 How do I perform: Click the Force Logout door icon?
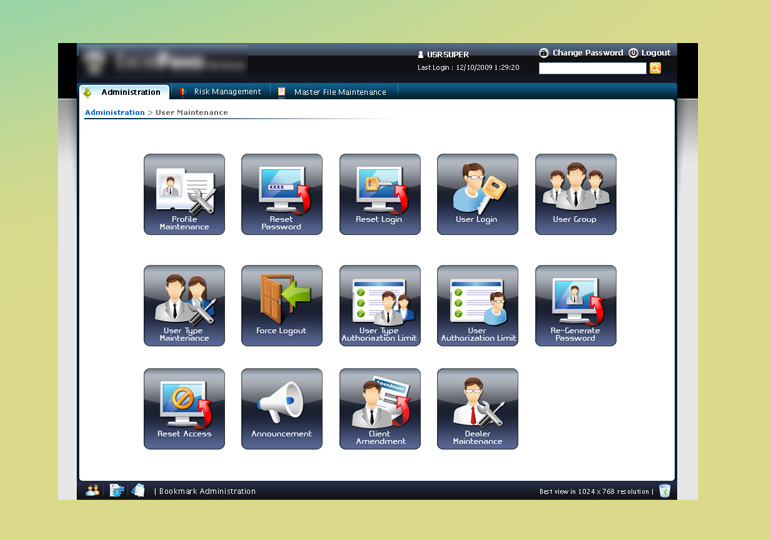(x=282, y=305)
